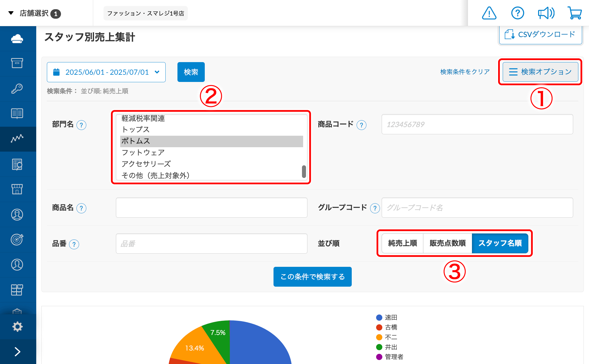The image size is (589, 364).
Task: Open the date range dropdown
Action: coord(106,72)
